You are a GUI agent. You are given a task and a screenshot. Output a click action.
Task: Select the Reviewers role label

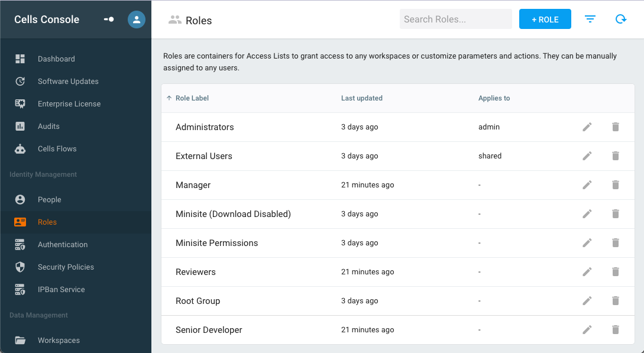click(x=196, y=272)
